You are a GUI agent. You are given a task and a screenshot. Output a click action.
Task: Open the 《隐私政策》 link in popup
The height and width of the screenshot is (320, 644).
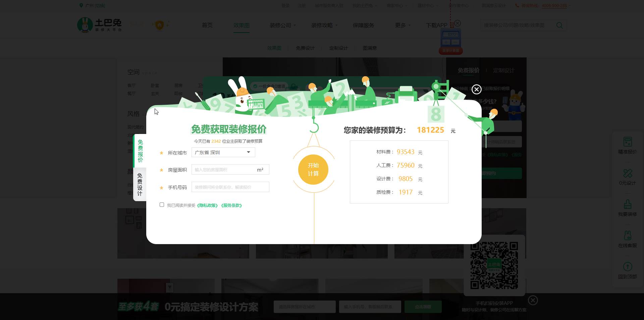coord(207,205)
